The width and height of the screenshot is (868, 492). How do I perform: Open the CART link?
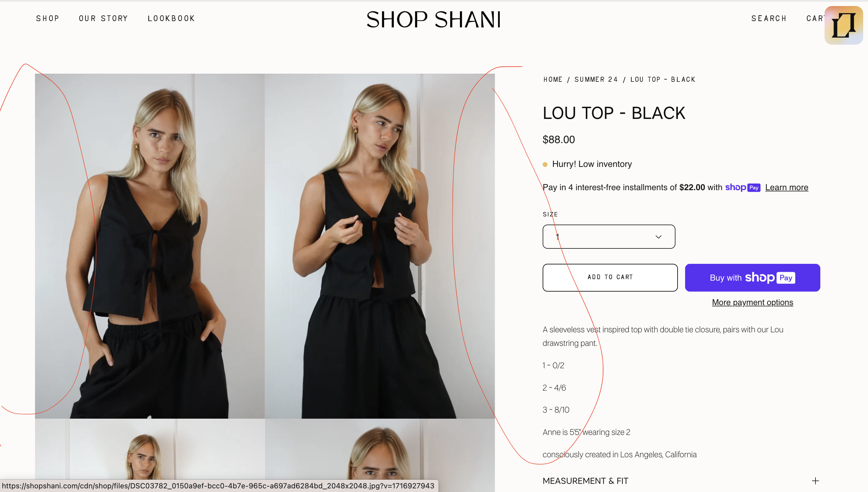coord(815,19)
